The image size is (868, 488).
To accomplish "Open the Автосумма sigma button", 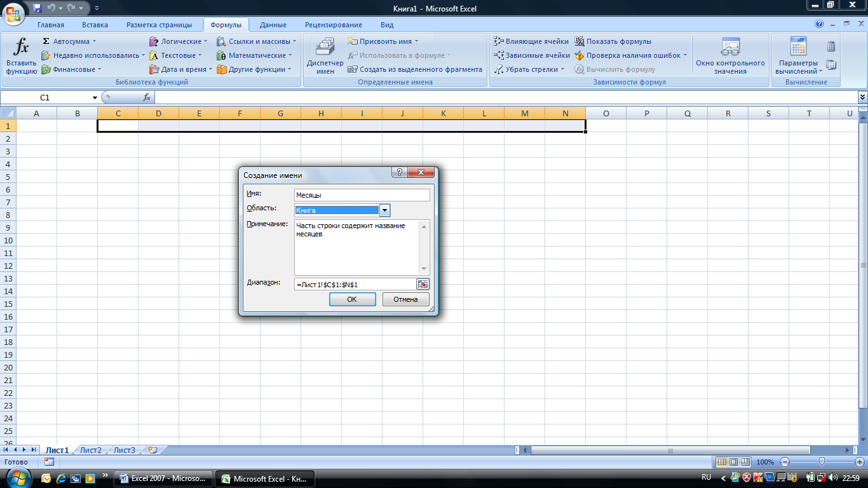I will tap(69, 41).
